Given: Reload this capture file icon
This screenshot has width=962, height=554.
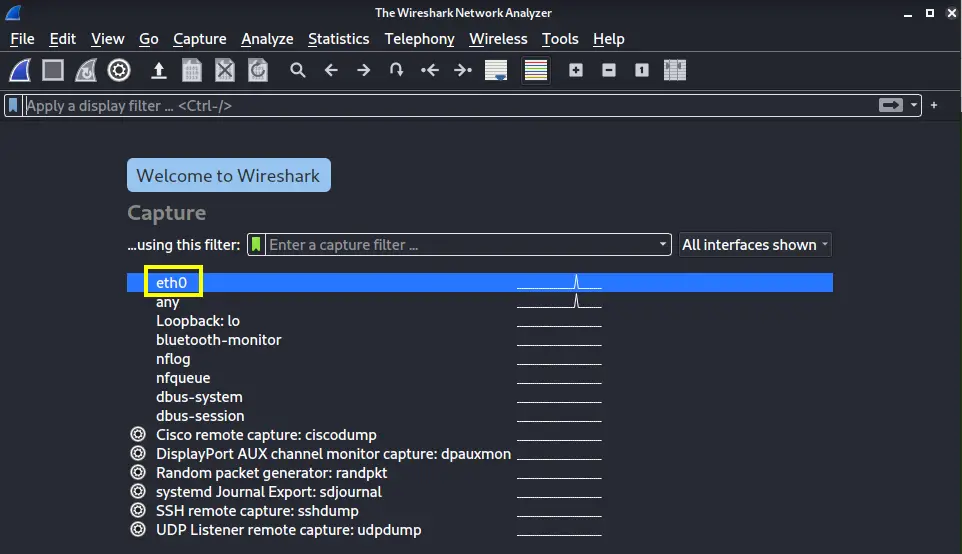Looking at the screenshot, I should pos(258,70).
